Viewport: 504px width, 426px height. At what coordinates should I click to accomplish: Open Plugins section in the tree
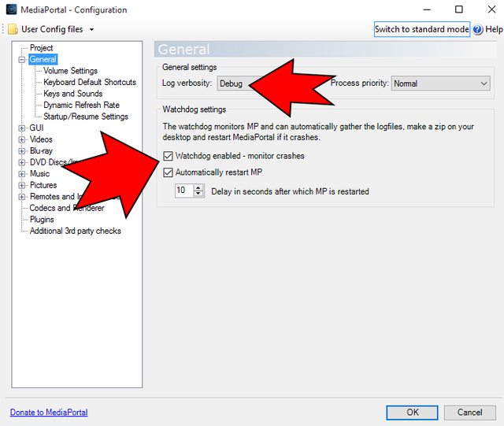point(42,220)
